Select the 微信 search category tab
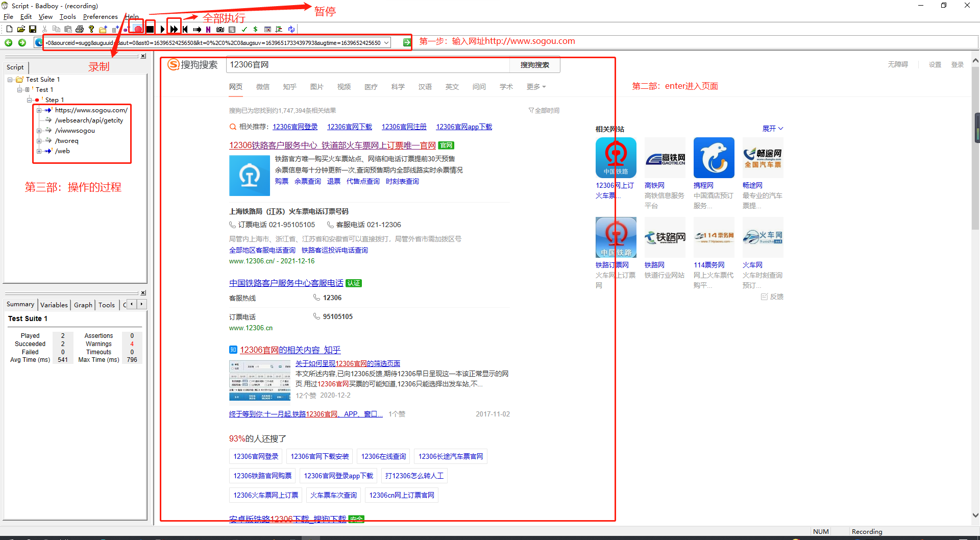The width and height of the screenshot is (980, 540). pyautogui.click(x=263, y=87)
